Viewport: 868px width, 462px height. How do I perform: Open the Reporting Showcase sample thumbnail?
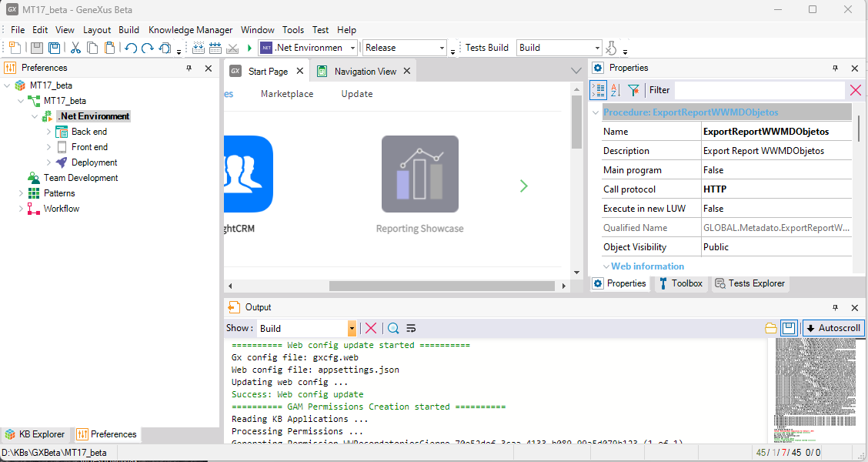[x=419, y=174]
